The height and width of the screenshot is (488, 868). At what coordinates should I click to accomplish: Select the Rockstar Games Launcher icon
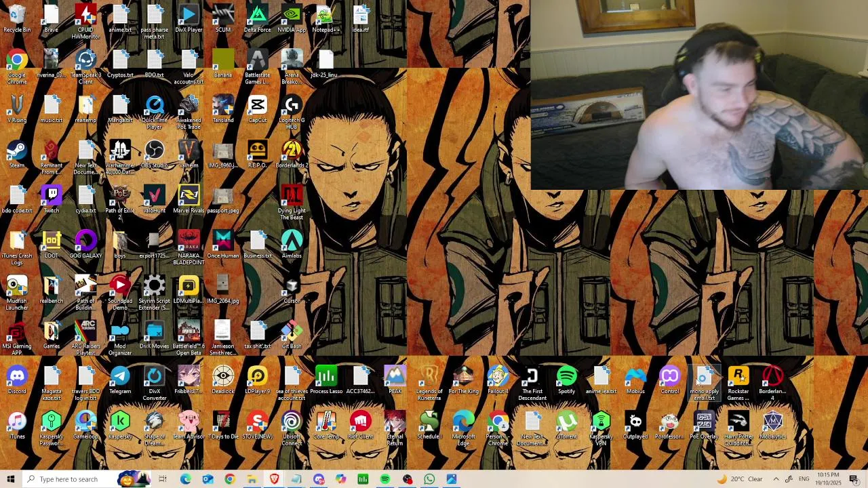tap(738, 383)
